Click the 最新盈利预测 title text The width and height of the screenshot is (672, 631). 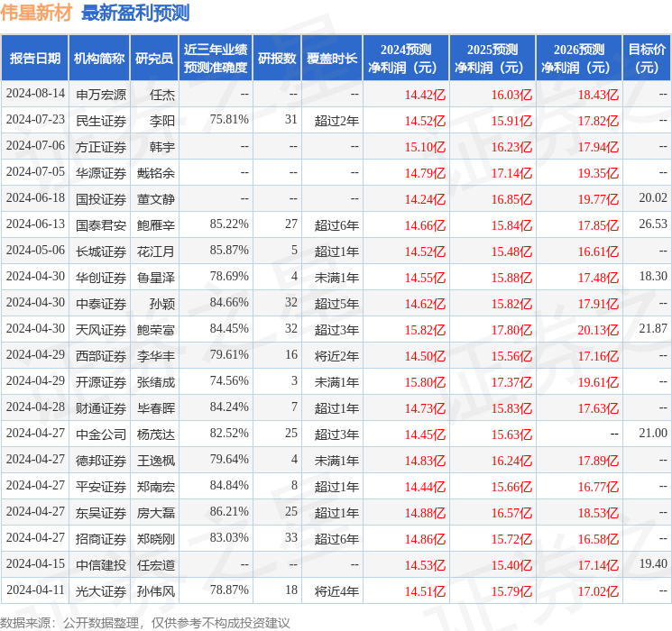135,13
